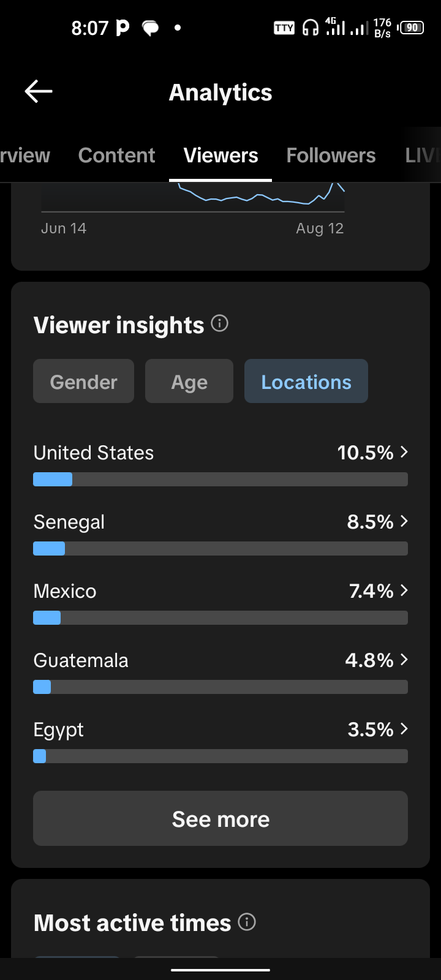Tap the battery indicator icon
This screenshot has width=441, height=980.
tap(411, 28)
